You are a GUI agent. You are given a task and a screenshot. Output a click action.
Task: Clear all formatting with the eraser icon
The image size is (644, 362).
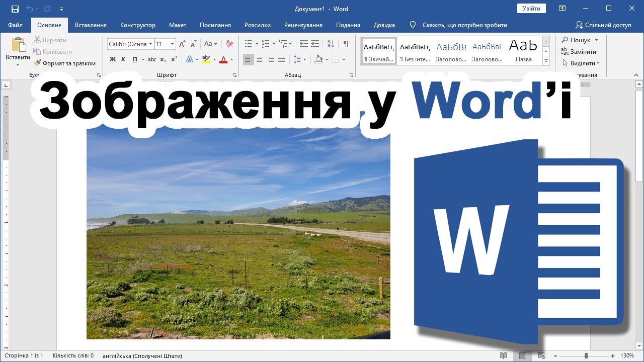tap(230, 44)
